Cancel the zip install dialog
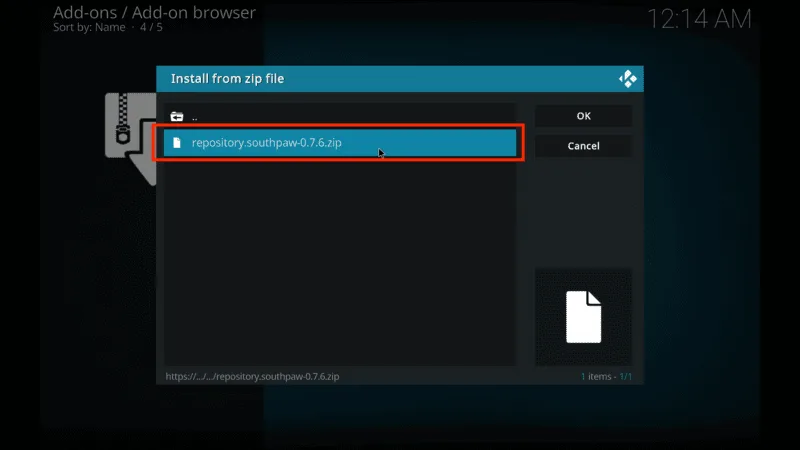The image size is (800, 450). coord(583,146)
